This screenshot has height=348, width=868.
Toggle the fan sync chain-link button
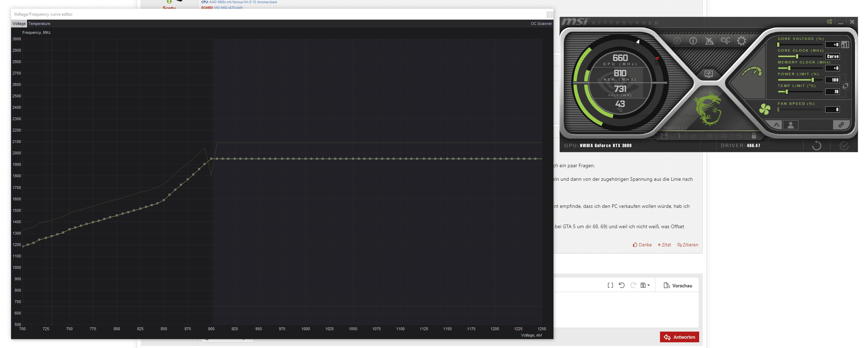(x=841, y=125)
